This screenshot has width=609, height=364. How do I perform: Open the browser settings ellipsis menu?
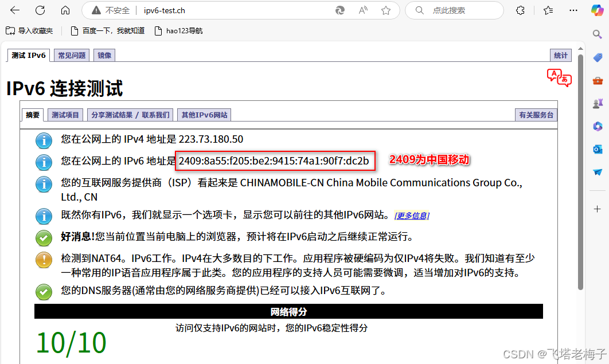coord(573,10)
